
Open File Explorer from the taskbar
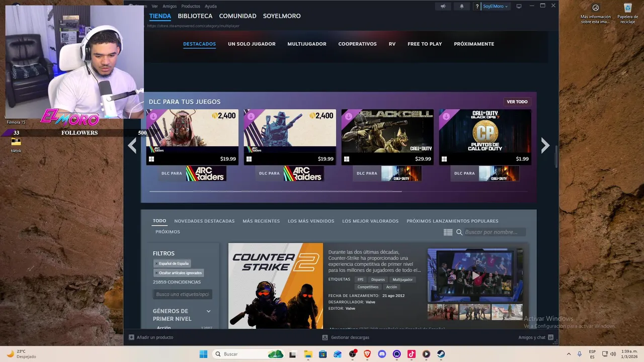coord(308,354)
